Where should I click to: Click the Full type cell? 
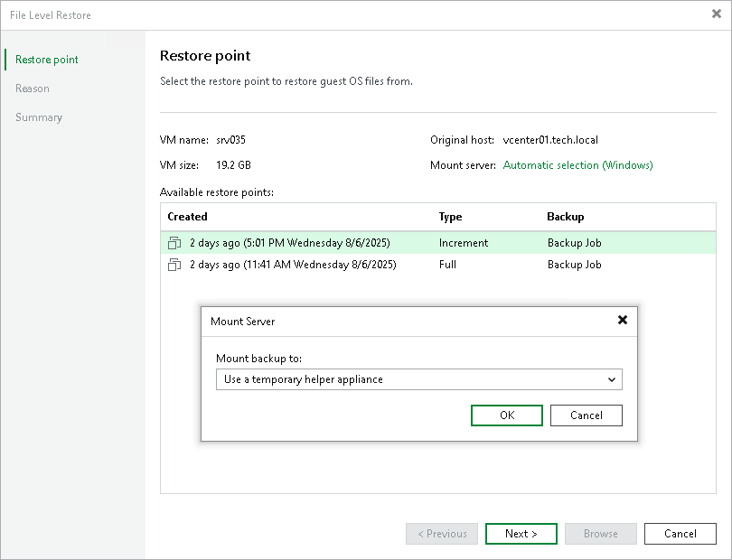point(447,265)
